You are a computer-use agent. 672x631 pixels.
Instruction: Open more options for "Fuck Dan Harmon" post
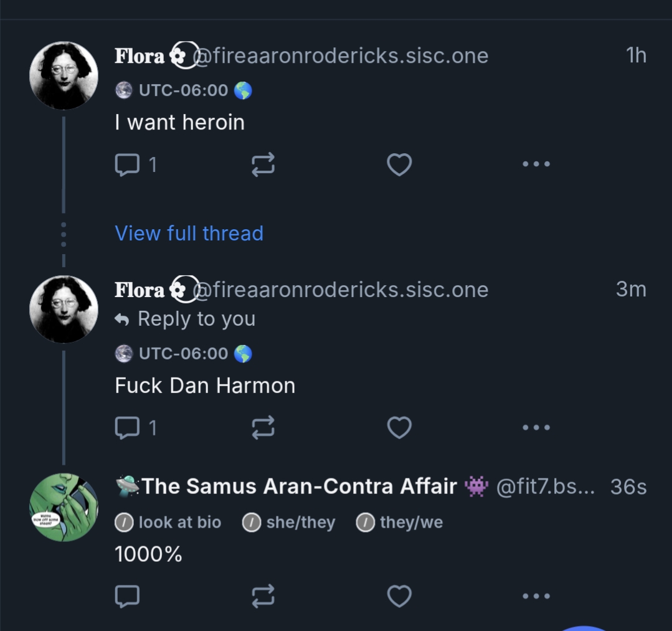pos(536,428)
